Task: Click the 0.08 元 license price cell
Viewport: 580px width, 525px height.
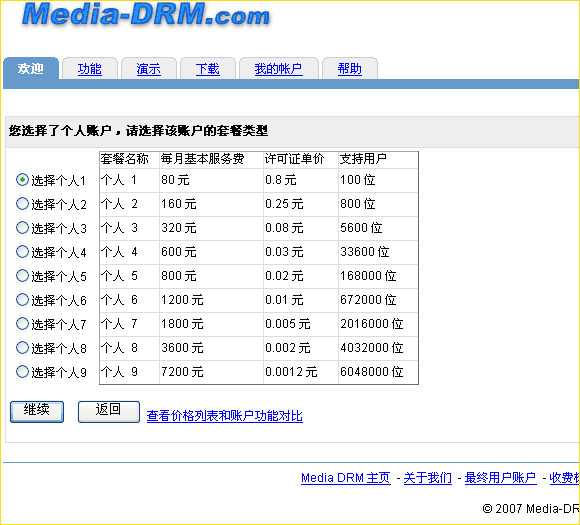Action: point(301,228)
